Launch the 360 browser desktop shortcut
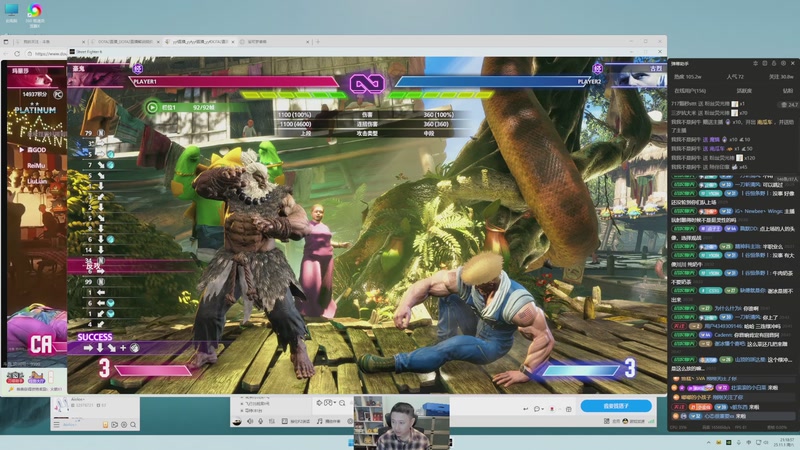The height and width of the screenshot is (450, 800). (x=35, y=14)
